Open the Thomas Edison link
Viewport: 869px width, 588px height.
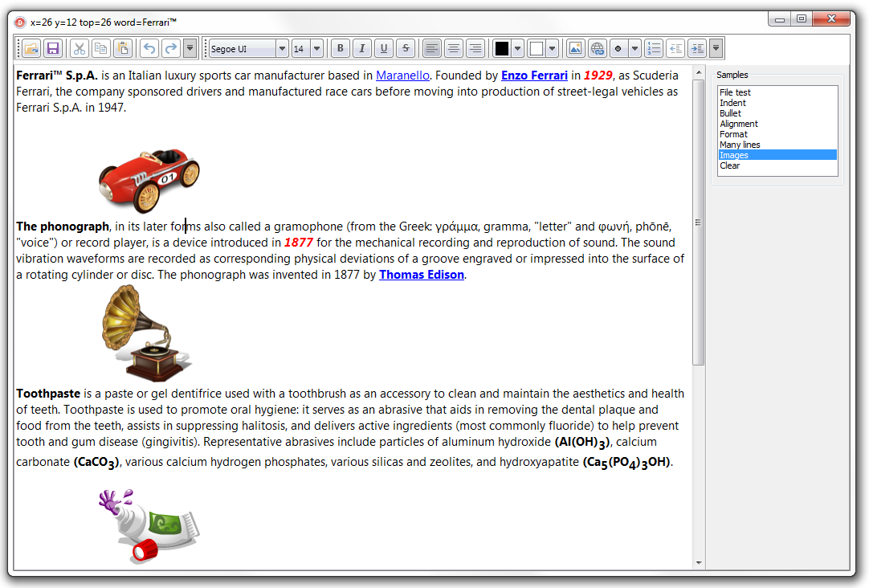(421, 275)
